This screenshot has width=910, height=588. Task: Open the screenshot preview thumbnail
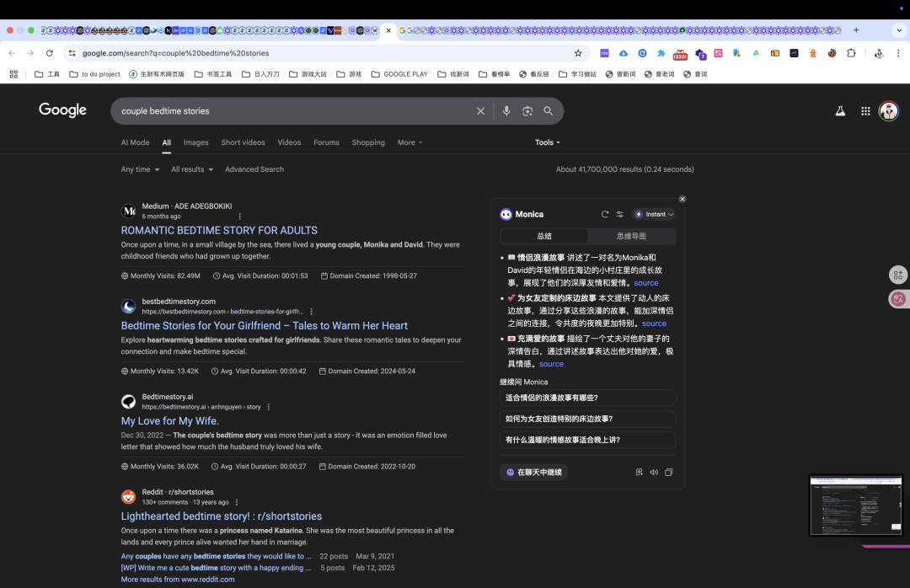point(856,505)
